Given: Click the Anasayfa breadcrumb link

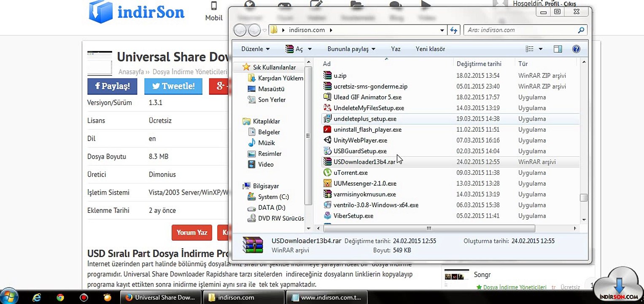Looking at the screenshot, I should tap(131, 72).
